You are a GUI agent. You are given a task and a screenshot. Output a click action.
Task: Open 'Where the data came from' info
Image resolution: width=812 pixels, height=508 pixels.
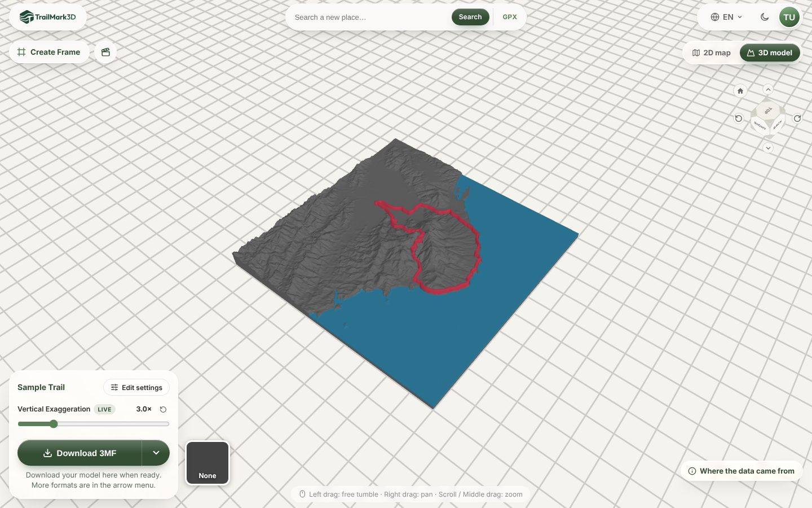click(741, 471)
